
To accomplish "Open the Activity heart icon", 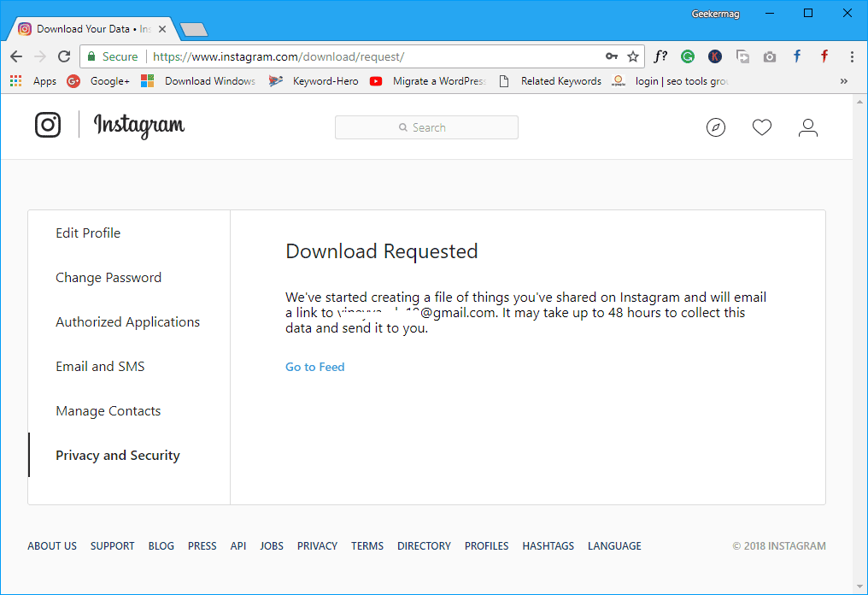I will 762,127.
